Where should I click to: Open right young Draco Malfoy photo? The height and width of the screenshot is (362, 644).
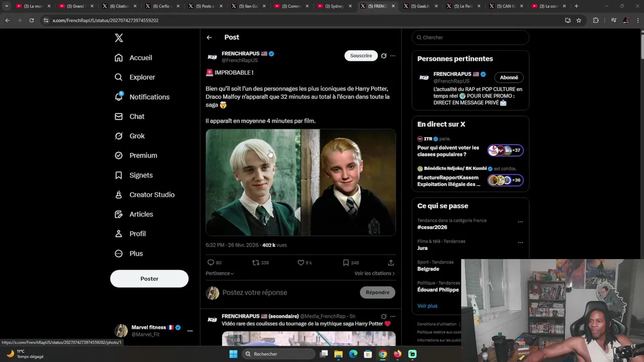[x=349, y=183]
